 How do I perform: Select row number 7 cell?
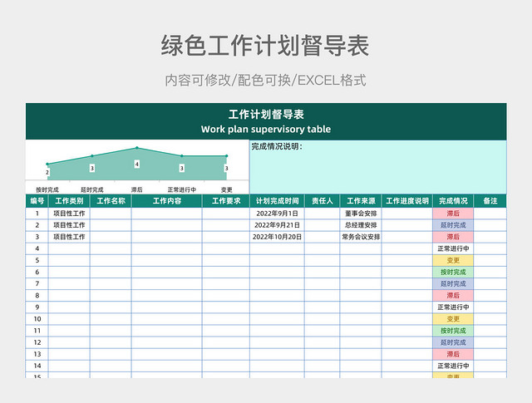coord(37,283)
